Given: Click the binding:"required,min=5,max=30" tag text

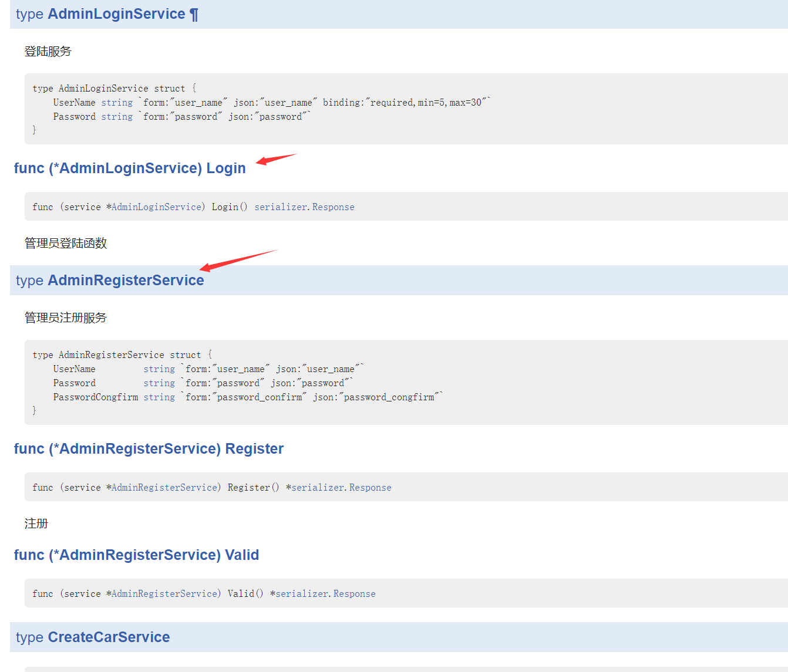Looking at the screenshot, I should pyautogui.click(x=405, y=102).
